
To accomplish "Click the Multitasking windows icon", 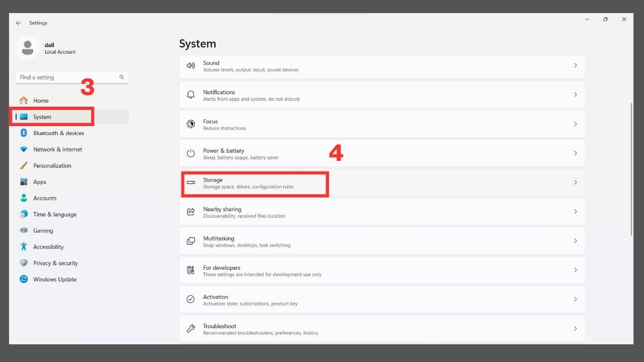I will [x=191, y=241].
